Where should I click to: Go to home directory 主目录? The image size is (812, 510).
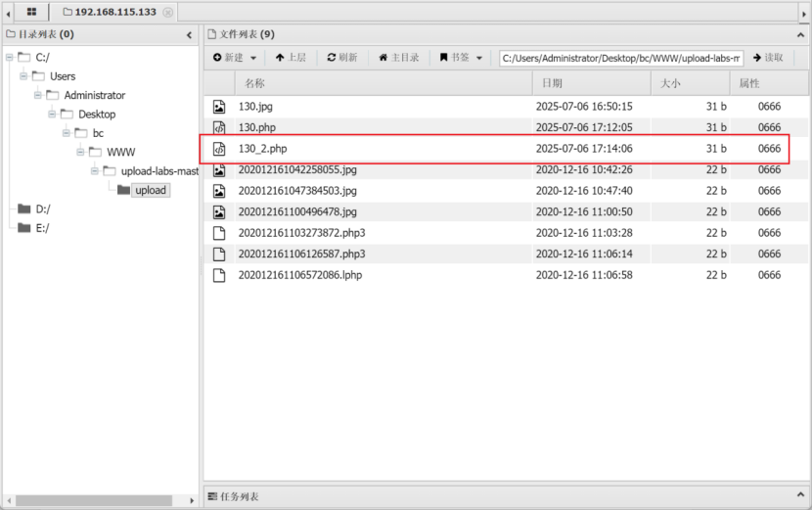[x=399, y=58]
